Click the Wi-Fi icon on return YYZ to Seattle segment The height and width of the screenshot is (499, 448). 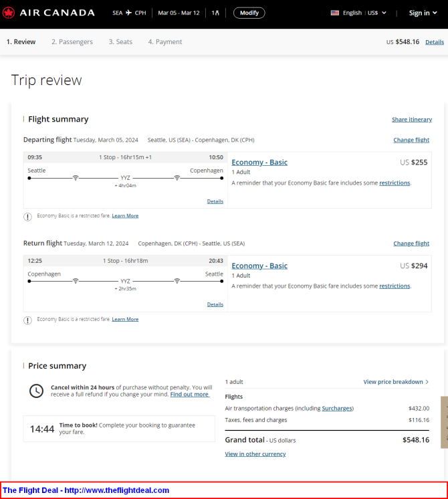coord(177,281)
